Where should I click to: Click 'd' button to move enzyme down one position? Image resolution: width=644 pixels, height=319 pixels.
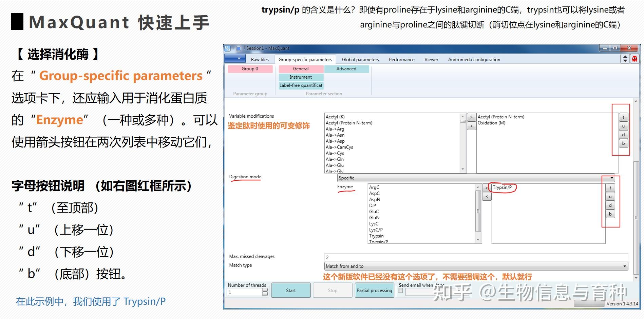pyautogui.click(x=610, y=205)
